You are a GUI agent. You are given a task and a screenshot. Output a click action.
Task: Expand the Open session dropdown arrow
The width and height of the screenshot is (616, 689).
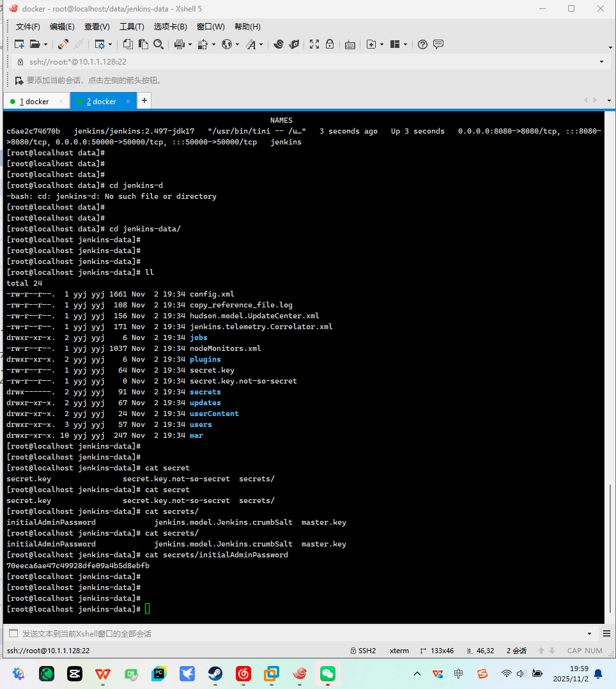45,44
